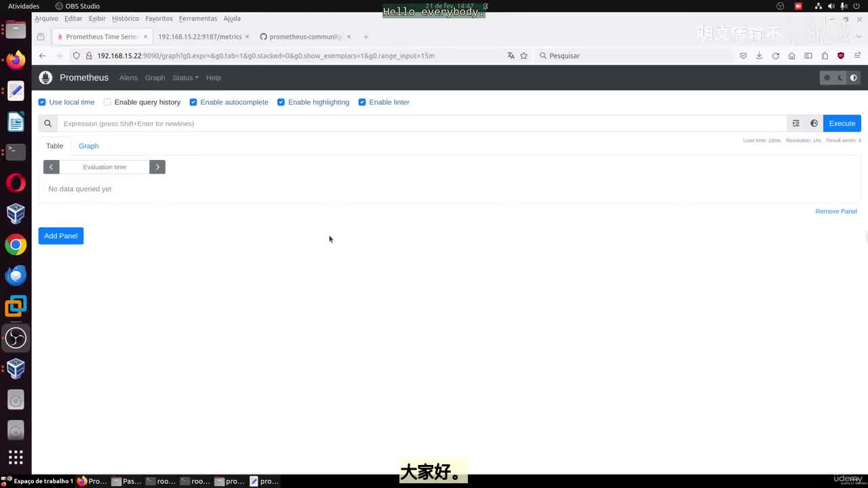Screen dimensions: 868x488
Task: Reload the page with refresh icon
Action: tap(775, 56)
